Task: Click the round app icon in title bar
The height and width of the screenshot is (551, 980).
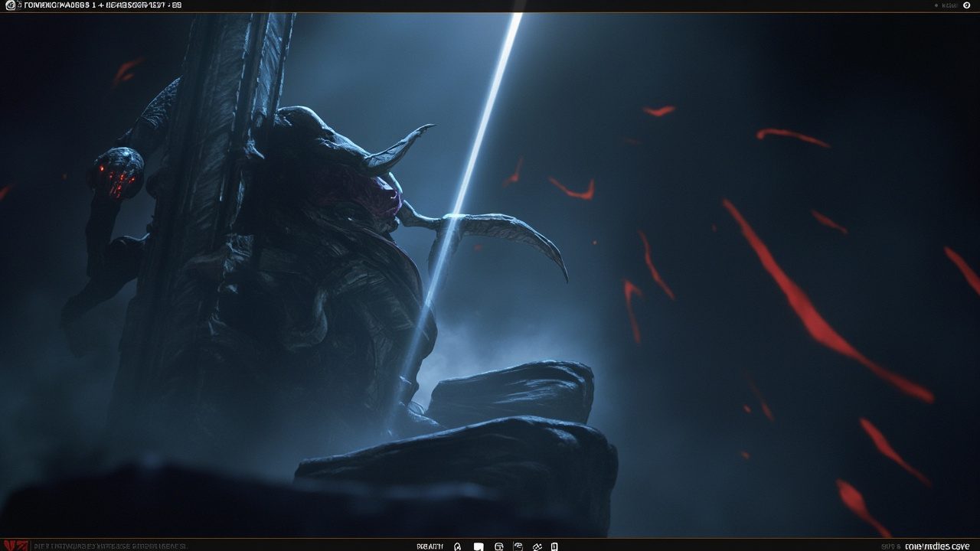Action: pyautogui.click(x=9, y=5)
